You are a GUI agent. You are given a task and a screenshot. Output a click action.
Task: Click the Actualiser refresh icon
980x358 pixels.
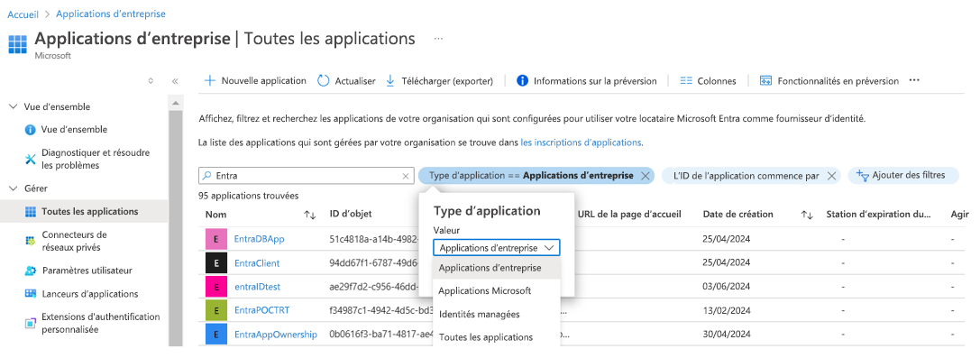click(x=323, y=80)
